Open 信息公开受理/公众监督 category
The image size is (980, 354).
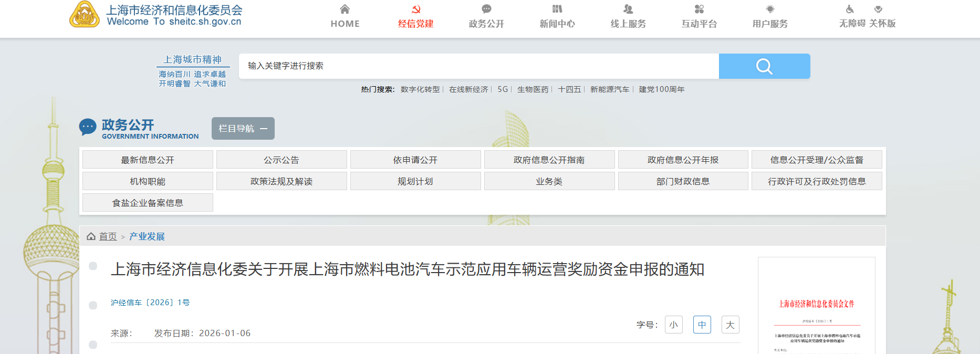pyautogui.click(x=817, y=160)
